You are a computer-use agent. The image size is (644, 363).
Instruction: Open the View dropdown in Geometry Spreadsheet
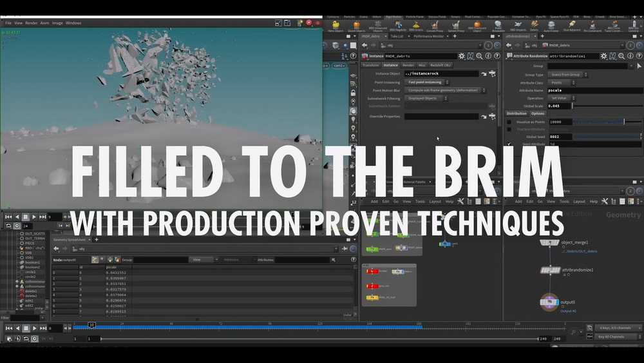(204, 259)
